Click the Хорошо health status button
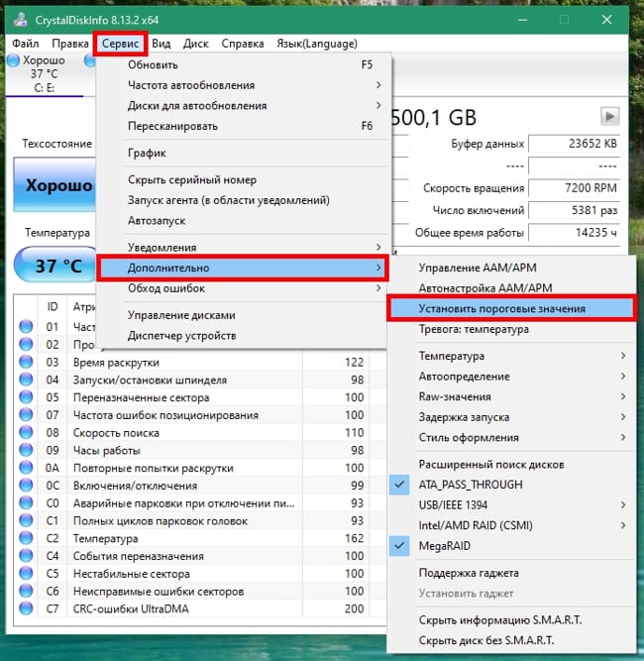This screenshot has width=644, height=661. click(x=55, y=184)
